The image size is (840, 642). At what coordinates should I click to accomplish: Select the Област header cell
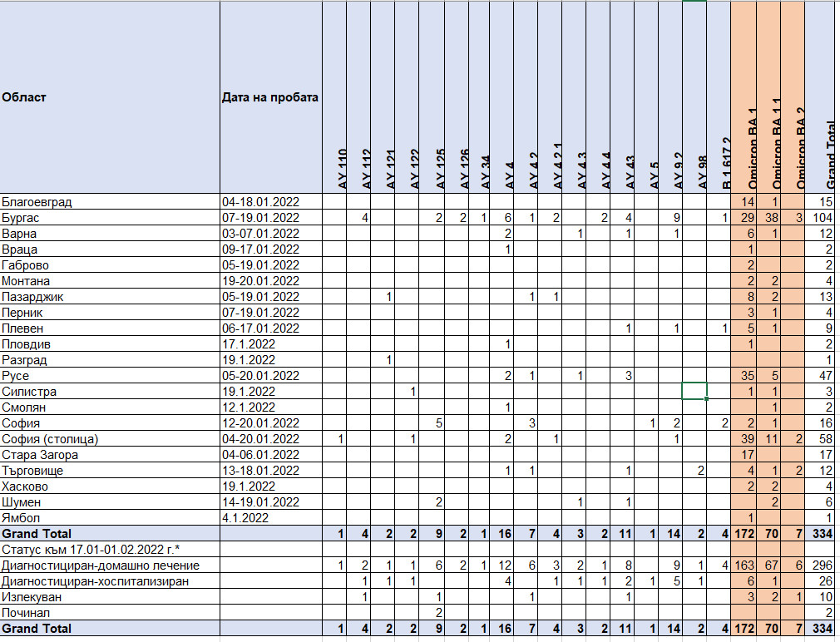(x=110, y=97)
